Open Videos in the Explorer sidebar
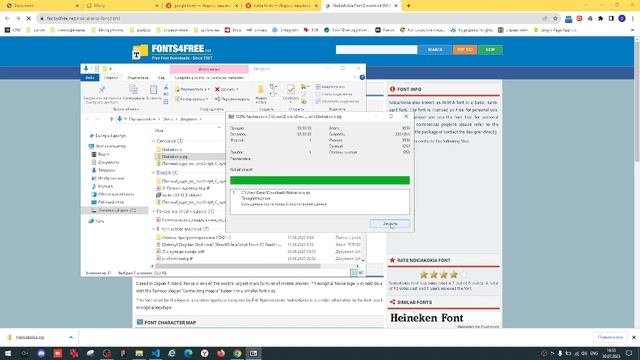The image size is (640, 360). point(100,154)
